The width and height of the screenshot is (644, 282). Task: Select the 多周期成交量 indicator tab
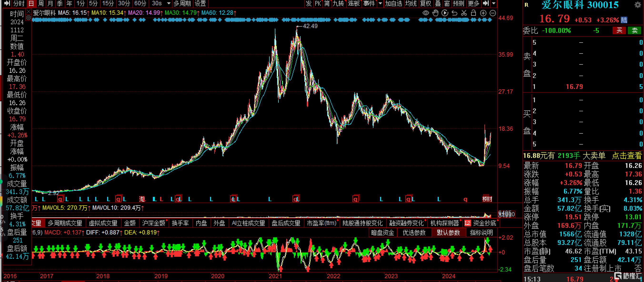(x=65, y=223)
